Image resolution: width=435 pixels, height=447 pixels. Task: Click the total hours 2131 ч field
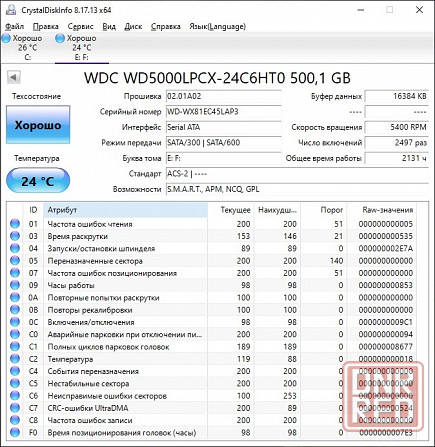click(x=396, y=158)
